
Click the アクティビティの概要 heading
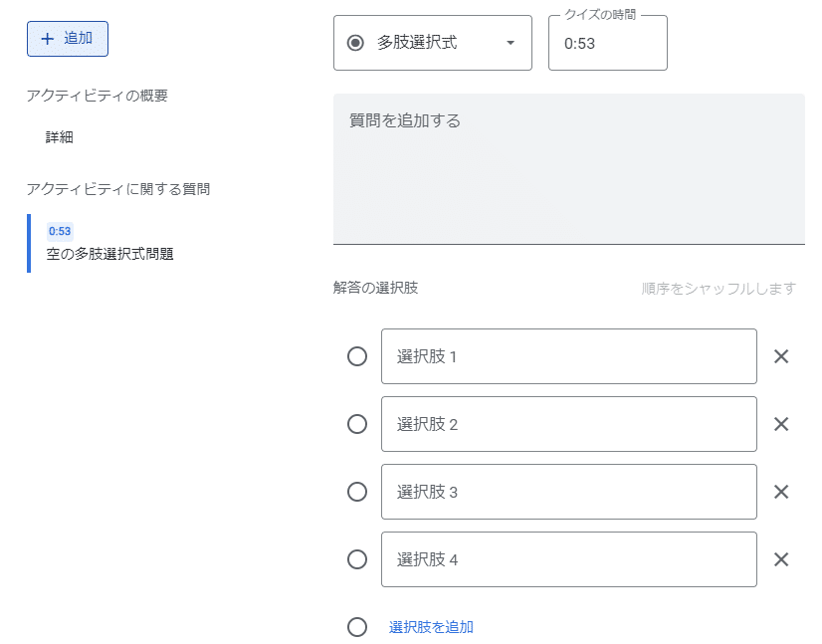[x=97, y=96]
